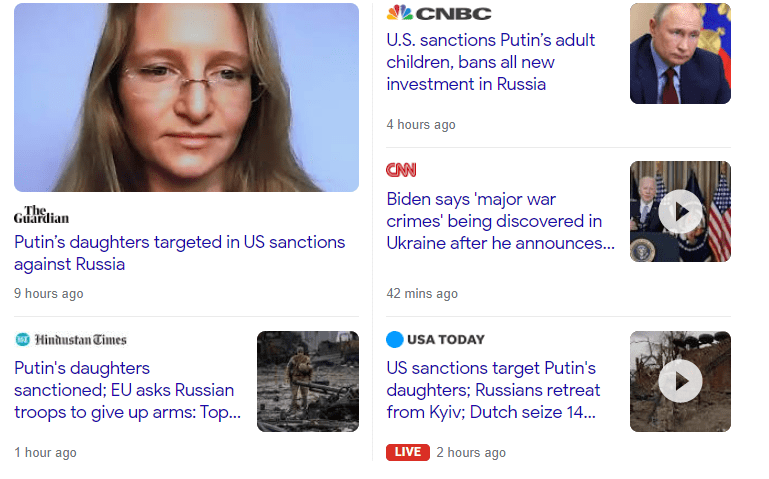Screen dimensions: 769x479
Task: Click the Hindustan Times soldier thumbnail
Action: (x=308, y=381)
